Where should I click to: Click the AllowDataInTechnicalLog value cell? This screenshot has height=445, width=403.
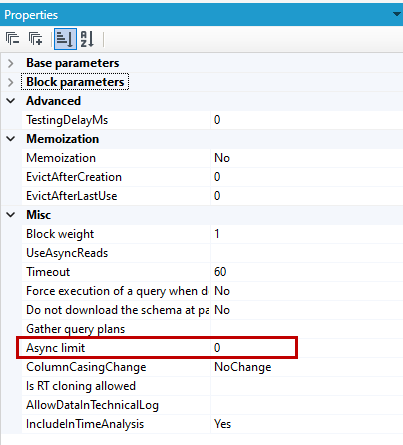[x=307, y=405]
